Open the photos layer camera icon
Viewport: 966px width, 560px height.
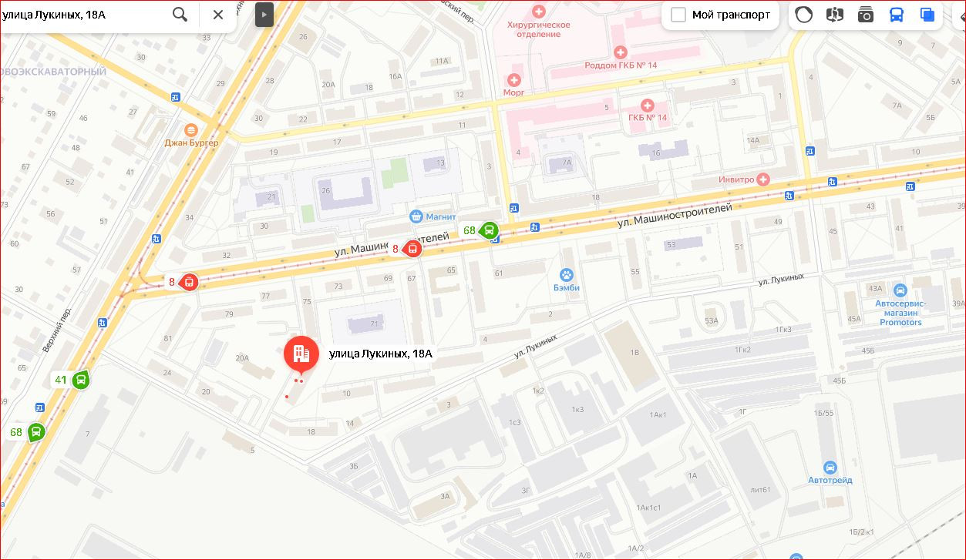(865, 15)
